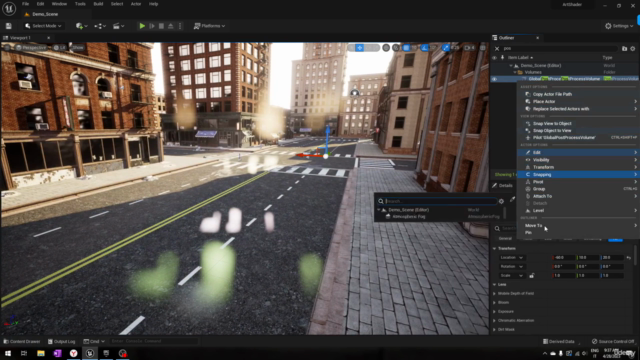Click the green Play button in toolbar
The width and height of the screenshot is (640, 360).
(142, 26)
